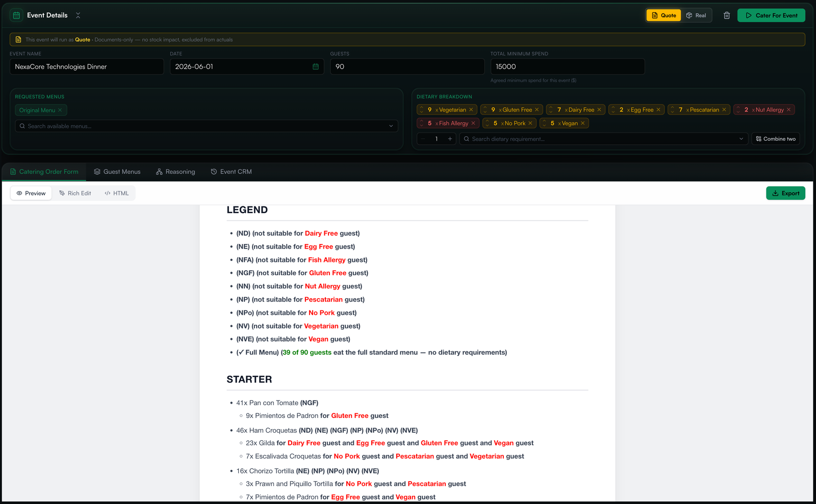
Task: Click the Search dietary requirement box
Action: pyautogui.click(x=604, y=139)
